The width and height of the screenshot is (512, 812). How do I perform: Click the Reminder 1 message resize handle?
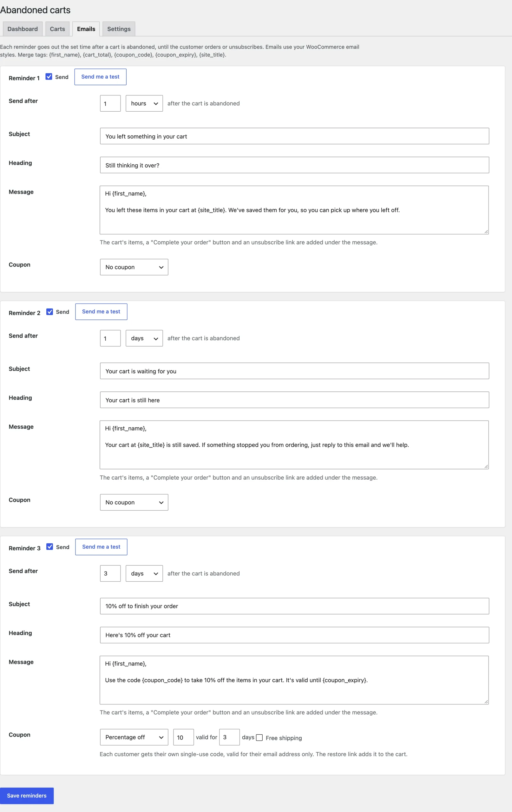(x=486, y=231)
